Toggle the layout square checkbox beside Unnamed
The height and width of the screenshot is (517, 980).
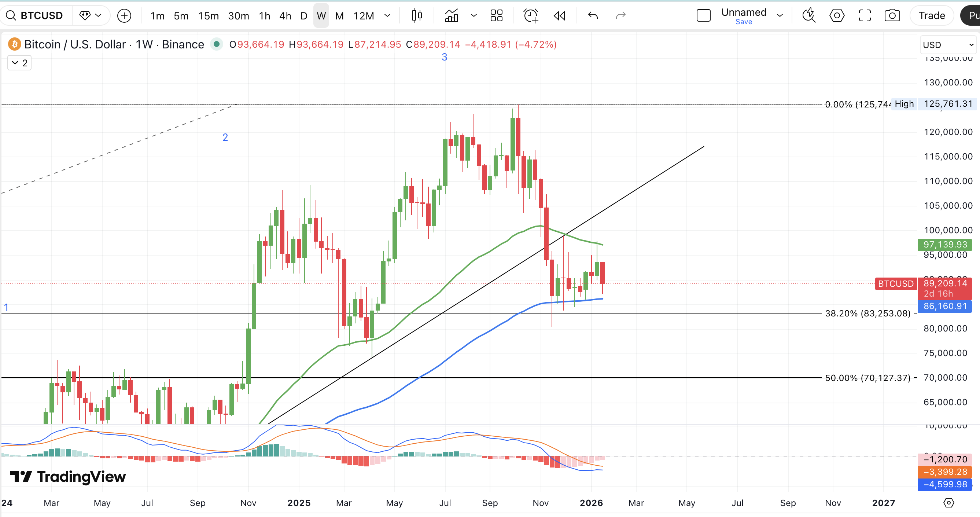tap(703, 16)
